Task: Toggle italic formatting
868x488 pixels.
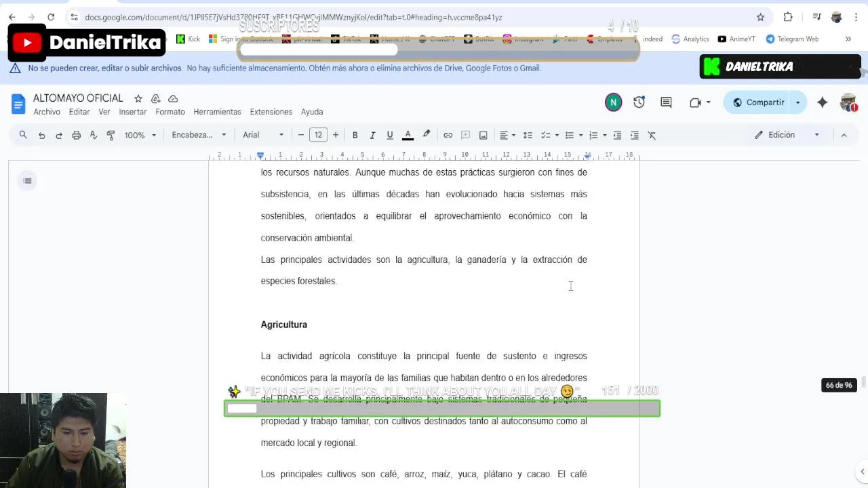Action: click(x=372, y=135)
